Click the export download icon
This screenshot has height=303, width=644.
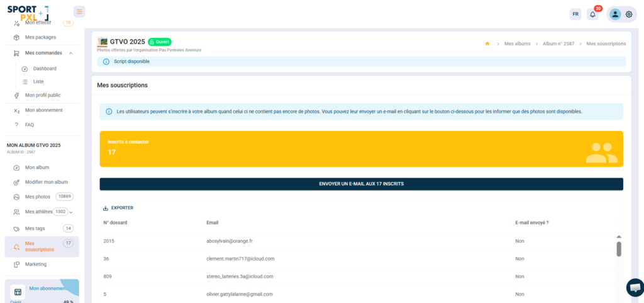tap(106, 208)
